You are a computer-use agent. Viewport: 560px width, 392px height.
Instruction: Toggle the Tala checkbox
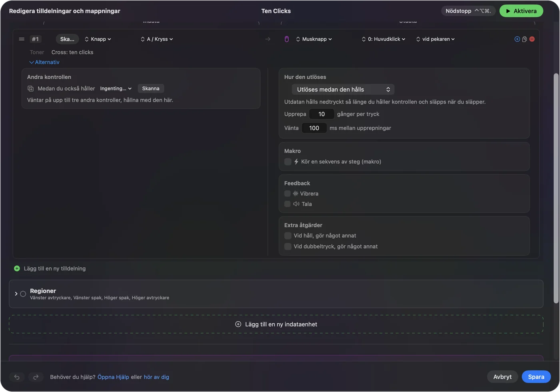click(287, 204)
